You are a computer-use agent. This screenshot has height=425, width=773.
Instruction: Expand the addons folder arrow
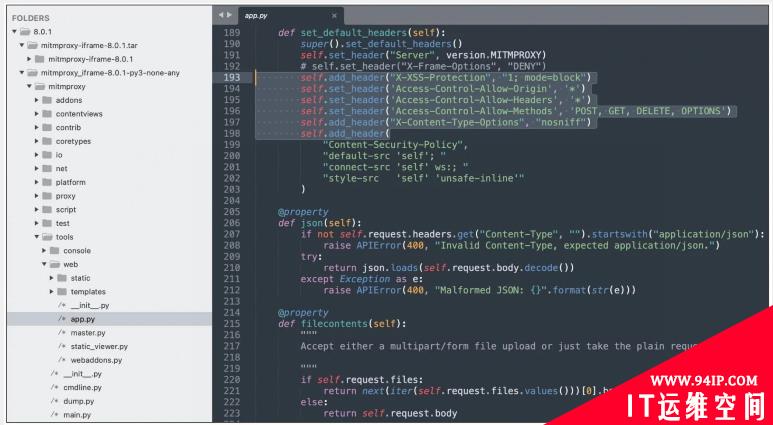click(x=36, y=100)
